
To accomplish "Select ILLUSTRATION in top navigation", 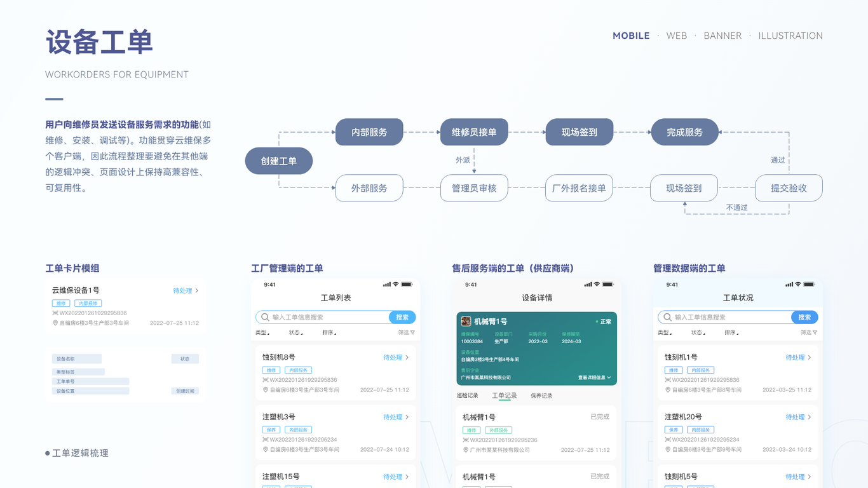I will click(790, 36).
